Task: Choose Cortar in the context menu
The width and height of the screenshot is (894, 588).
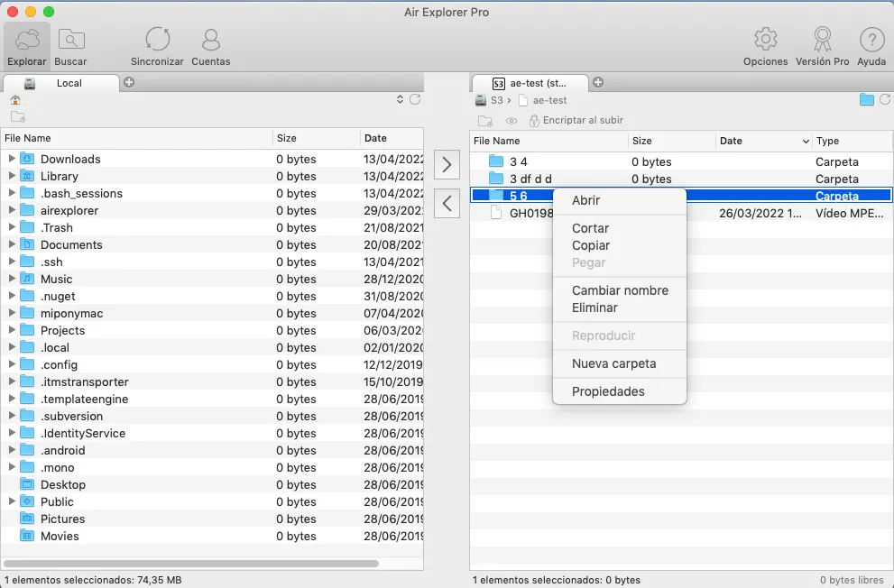Action: click(620, 228)
